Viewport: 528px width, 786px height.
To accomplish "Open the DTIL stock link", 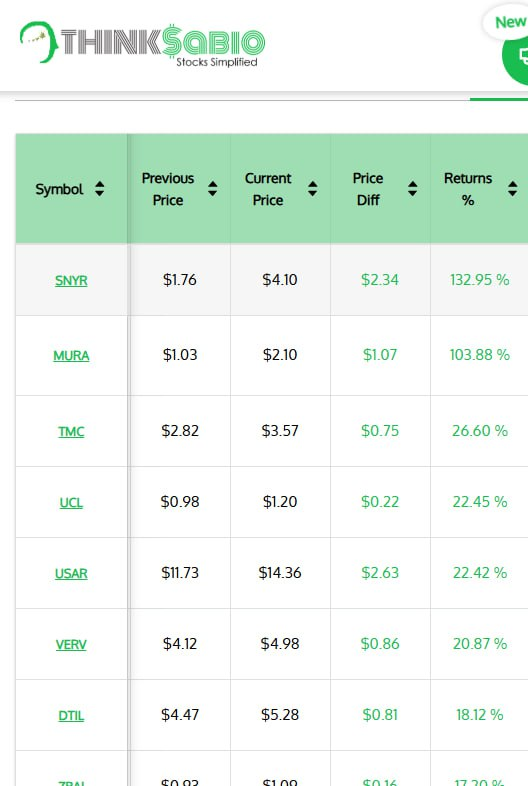I will tap(71, 716).
